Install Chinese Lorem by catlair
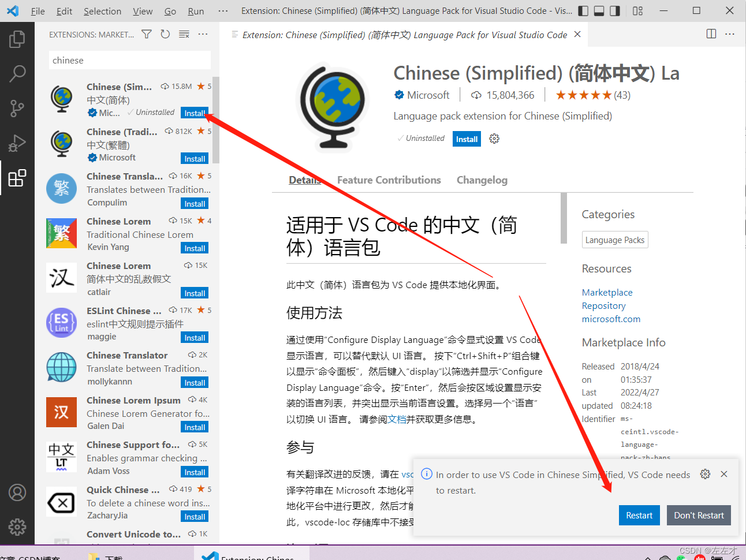 pyautogui.click(x=195, y=293)
